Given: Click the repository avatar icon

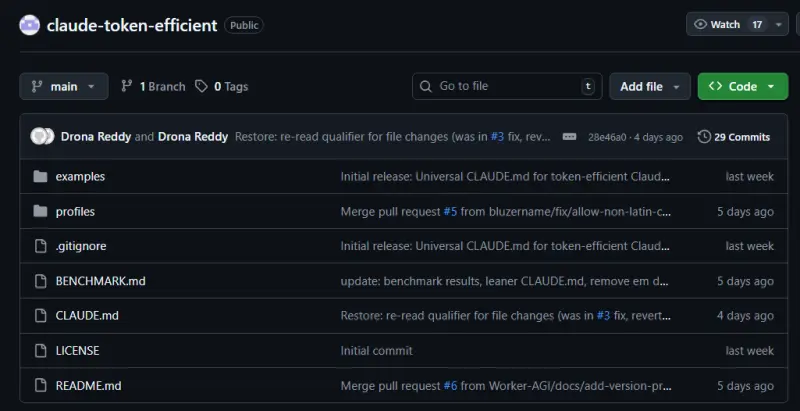Looking at the screenshot, I should coord(30,25).
